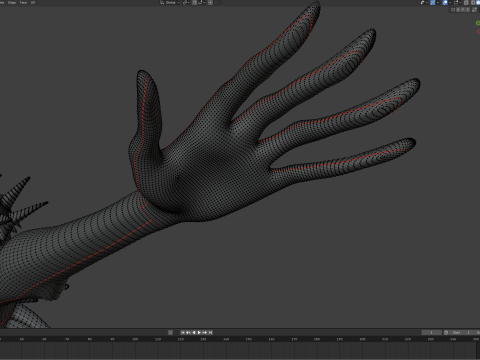
Task: Toggle X-ray view button
Action: click(466, 3)
